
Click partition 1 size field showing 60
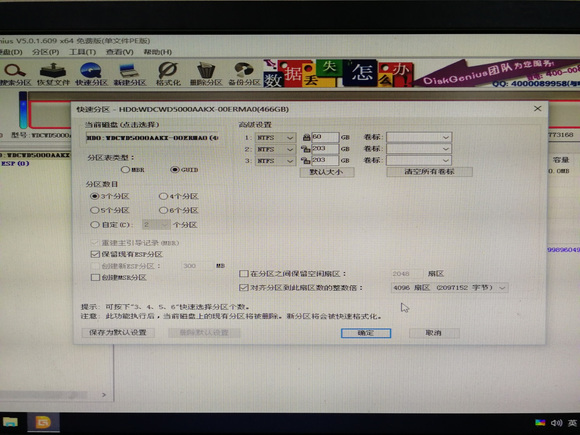(x=325, y=137)
